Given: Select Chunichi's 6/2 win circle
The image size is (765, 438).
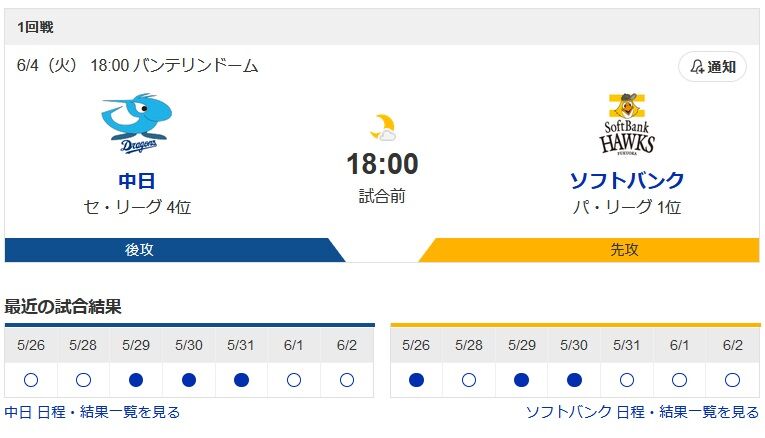Looking at the screenshot, I should pyautogui.click(x=347, y=380).
